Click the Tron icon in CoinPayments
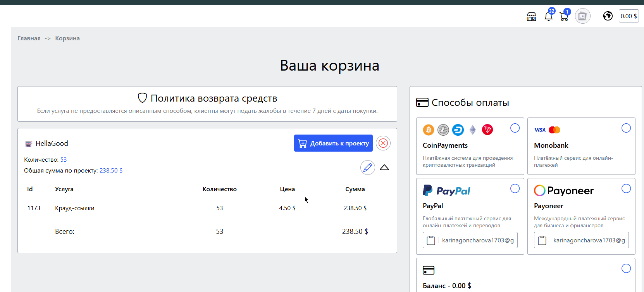This screenshot has height=292, width=644. [487, 130]
